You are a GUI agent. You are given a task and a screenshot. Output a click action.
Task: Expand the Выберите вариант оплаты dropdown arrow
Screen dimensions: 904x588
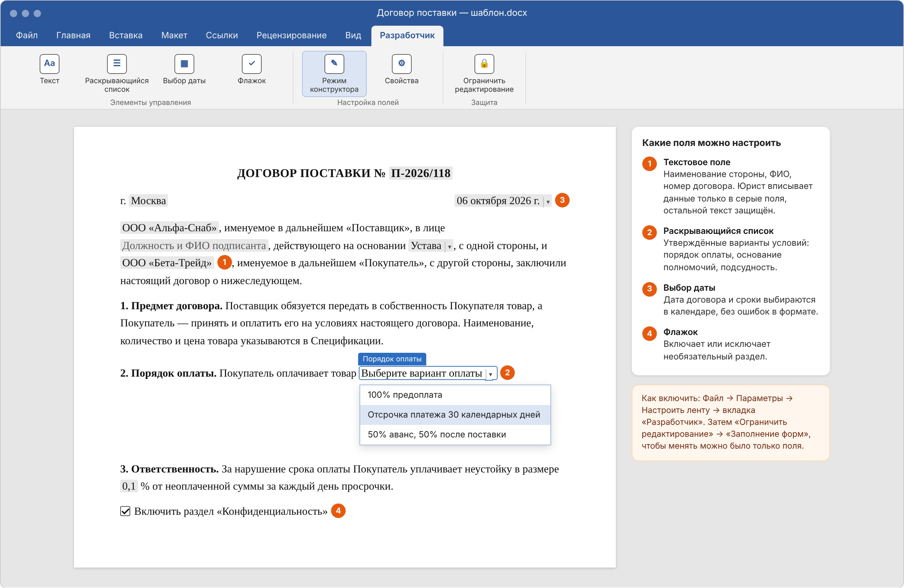[x=490, y=374]
